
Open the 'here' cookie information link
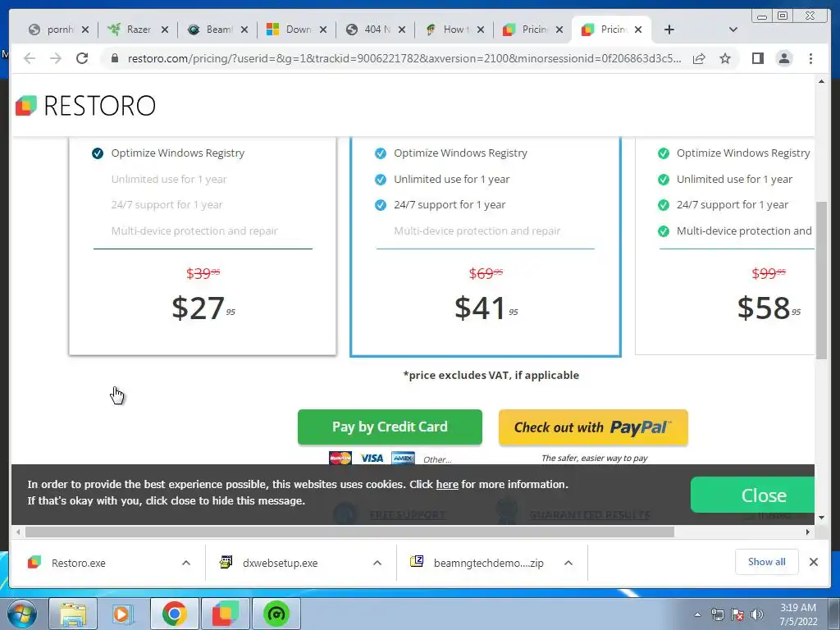coord(447,484)
